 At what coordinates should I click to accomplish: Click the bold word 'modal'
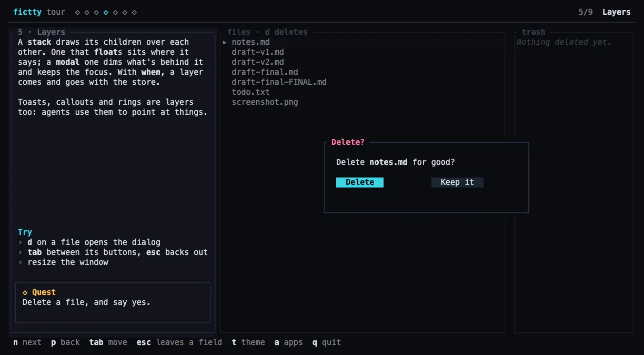pyautogui.click(x=68, y=62)
